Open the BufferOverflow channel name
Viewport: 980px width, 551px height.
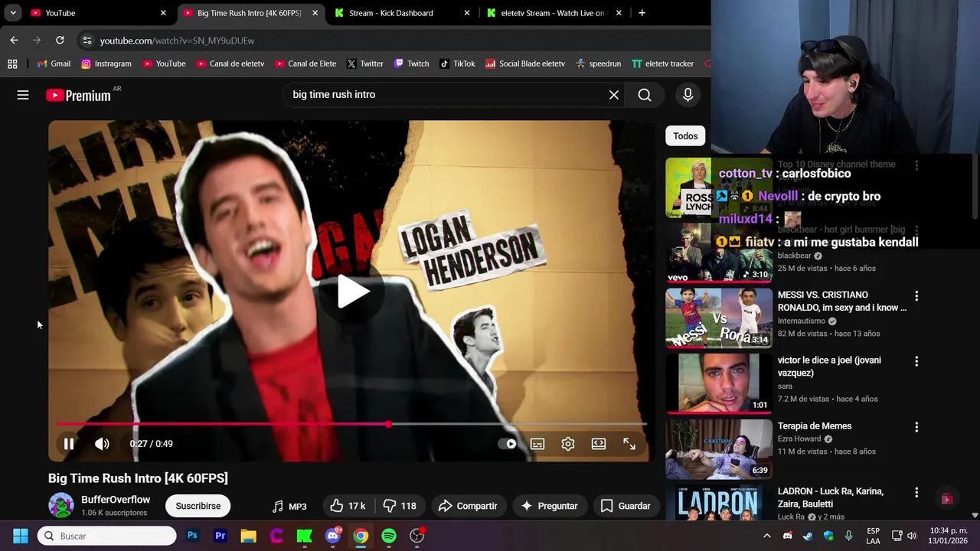[x=116, y=500]
